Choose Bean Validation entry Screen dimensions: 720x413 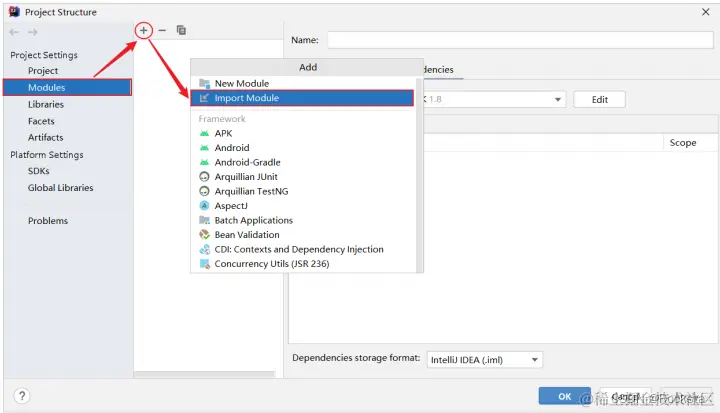coord(303,235)
